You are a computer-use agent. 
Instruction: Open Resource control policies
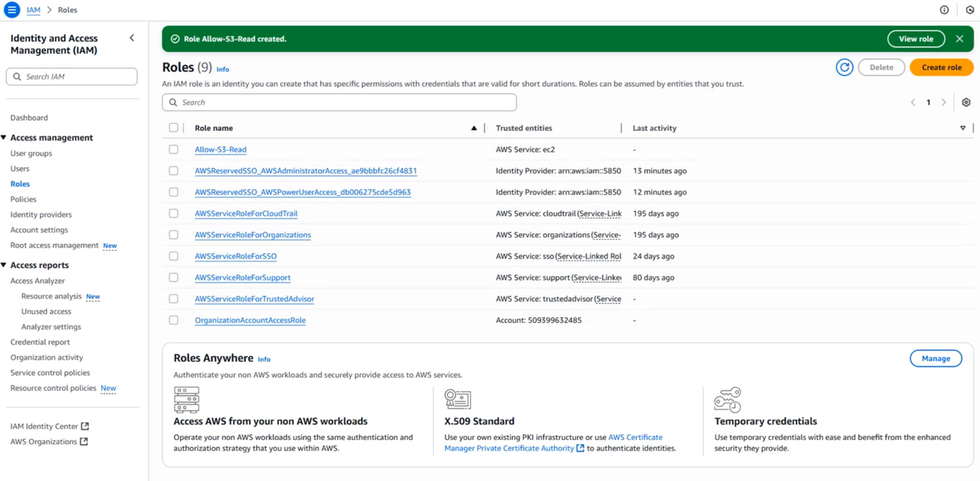[x=53, y=388]
